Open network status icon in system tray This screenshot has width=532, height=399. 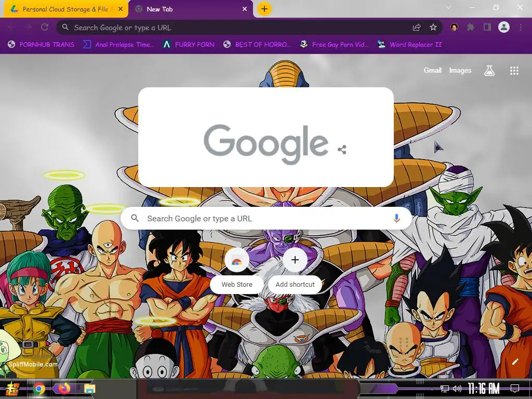[x=445, y=389]
